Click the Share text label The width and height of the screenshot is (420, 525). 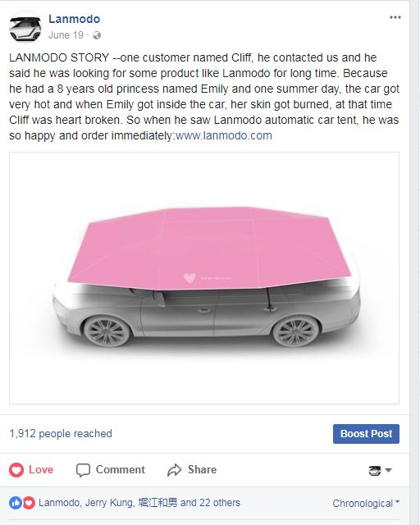(x=202, y=469)
